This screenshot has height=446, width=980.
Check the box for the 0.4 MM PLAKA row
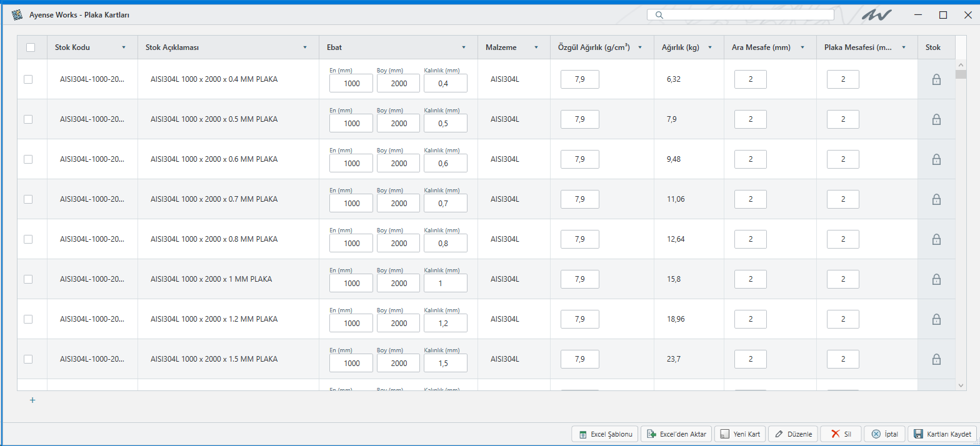[x=28, y=79]
